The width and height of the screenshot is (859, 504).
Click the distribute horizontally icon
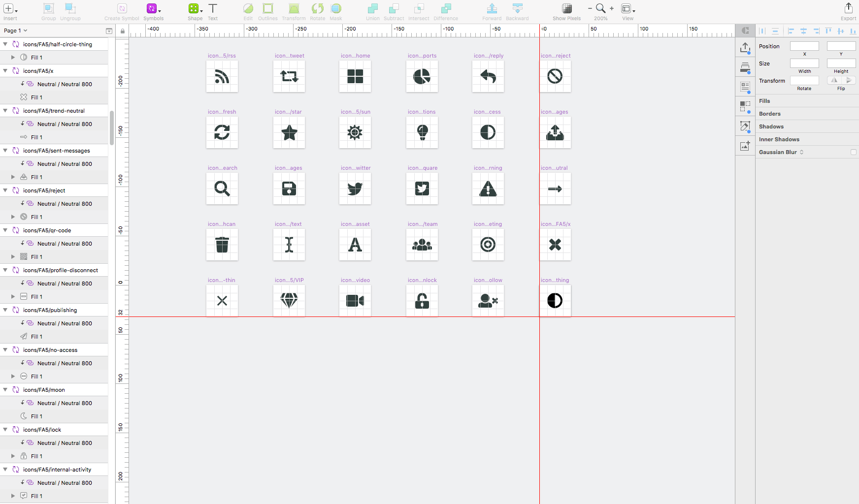(762, 31)
